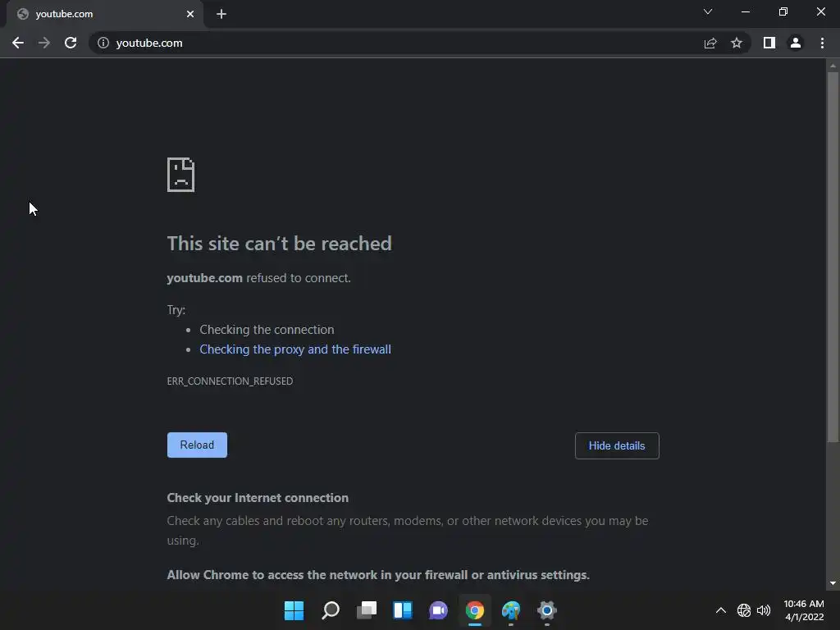Click the Hide details button
This screenshot has width=840, height=630.
(x=617, y=445)
